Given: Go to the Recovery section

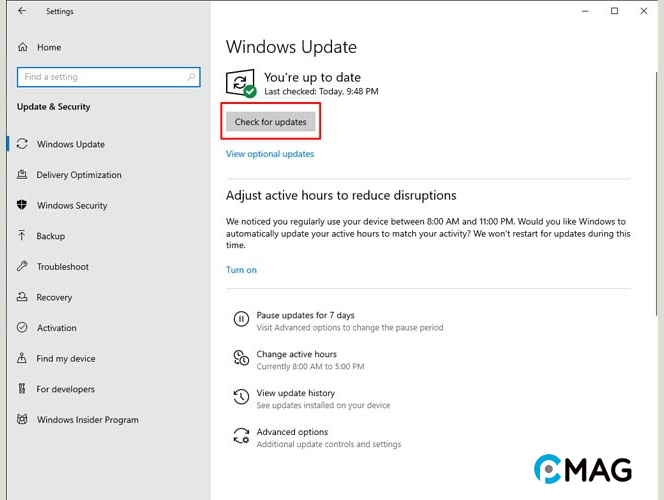Looking at the screenshot, I should (x=54, y=297).
